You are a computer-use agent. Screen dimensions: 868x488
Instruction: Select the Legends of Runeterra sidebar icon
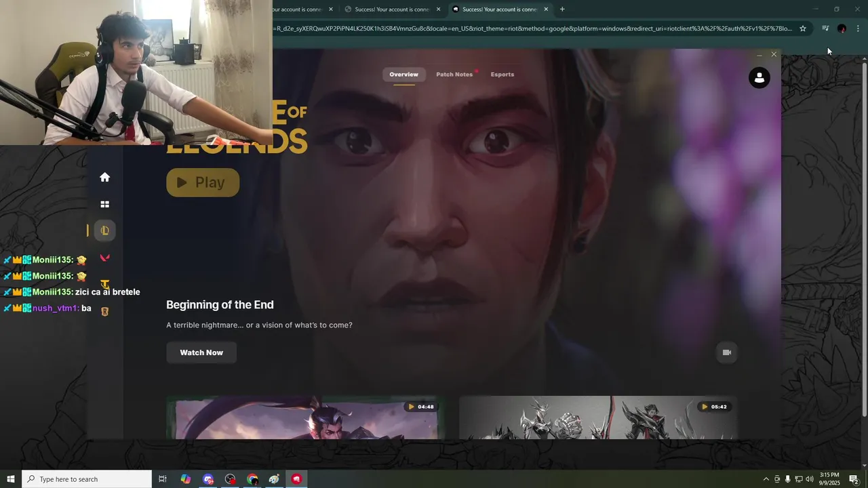pyautogui.click(x=104, y=311)
